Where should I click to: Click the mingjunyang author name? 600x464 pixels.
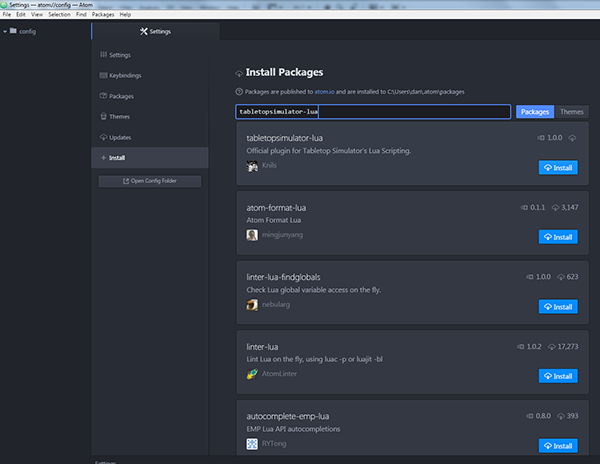[x=282, y=235]
